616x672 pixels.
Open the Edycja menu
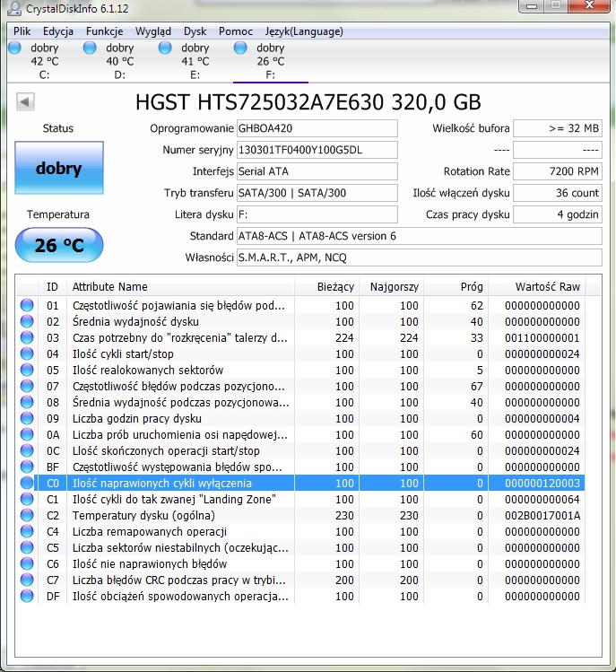coord(57,31)
